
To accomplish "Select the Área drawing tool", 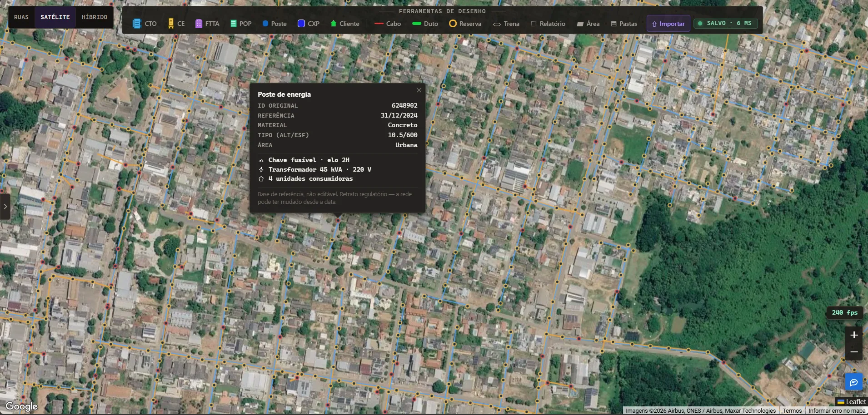I will tap(588, 24).
